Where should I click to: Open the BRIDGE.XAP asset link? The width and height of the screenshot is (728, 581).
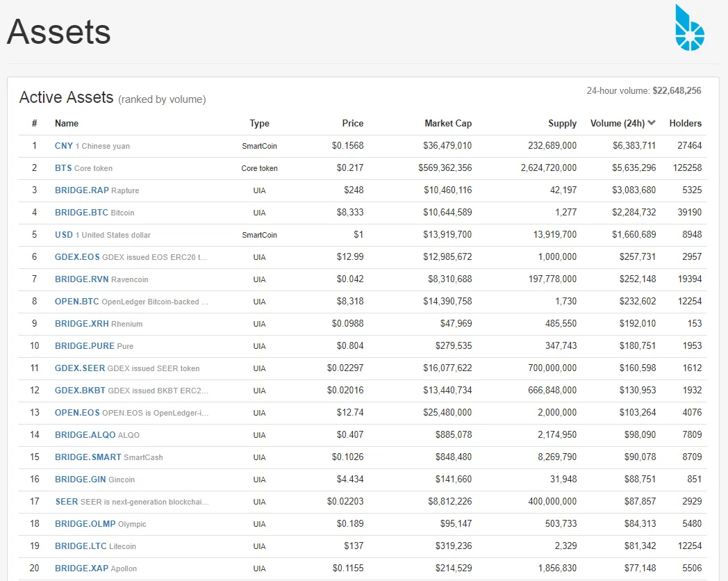click(x=81, y=568)
